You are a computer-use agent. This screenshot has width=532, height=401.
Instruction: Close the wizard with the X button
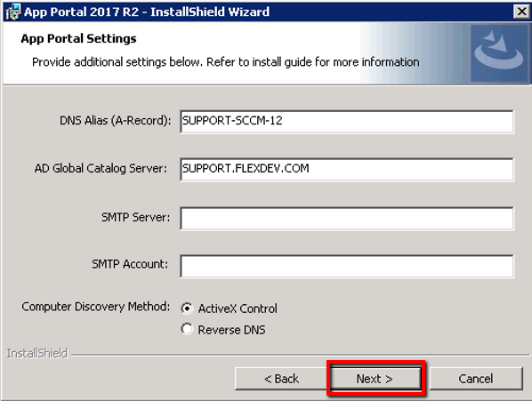click(x=522, y=12)
